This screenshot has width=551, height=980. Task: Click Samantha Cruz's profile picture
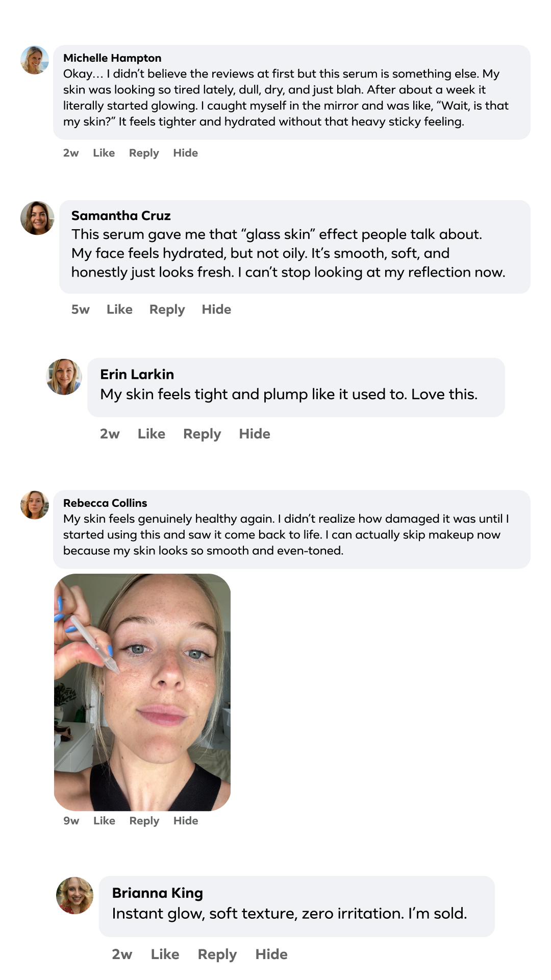[37, 218]
